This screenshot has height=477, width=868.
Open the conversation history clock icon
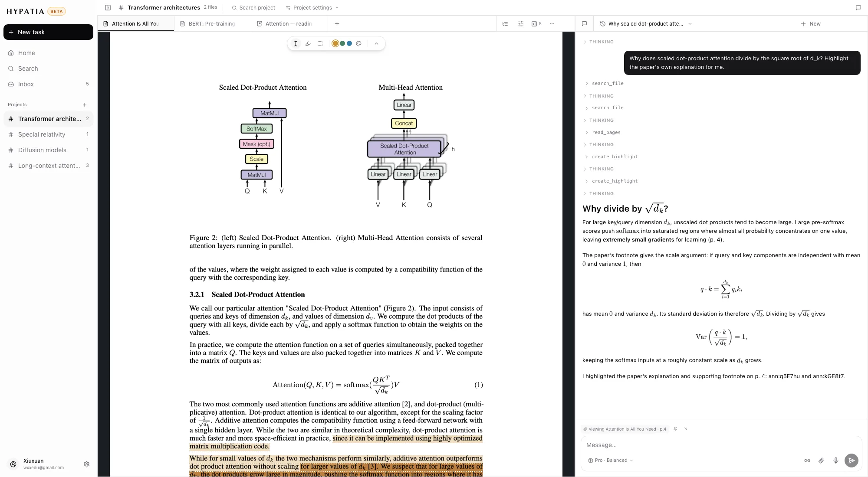coord(602,24)
